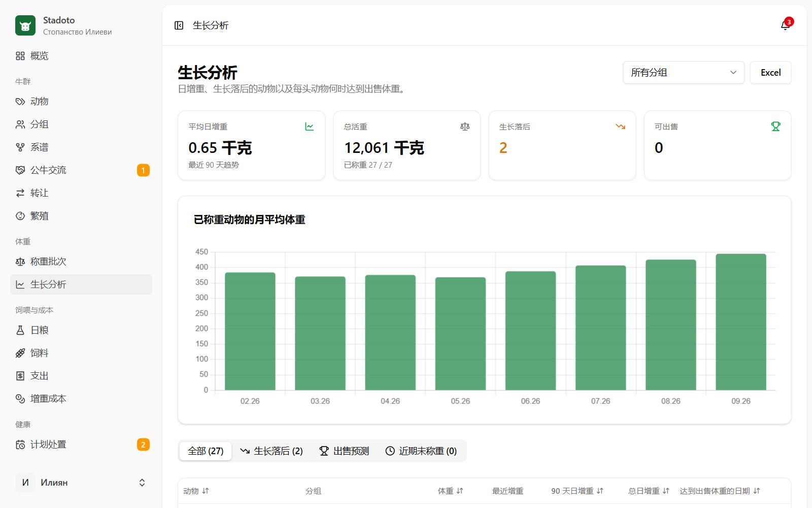This screenshot has height=508, width=812.
Task: Click the 支出 receipt icon
Action: pyautogui.click(x=20, y=376)
